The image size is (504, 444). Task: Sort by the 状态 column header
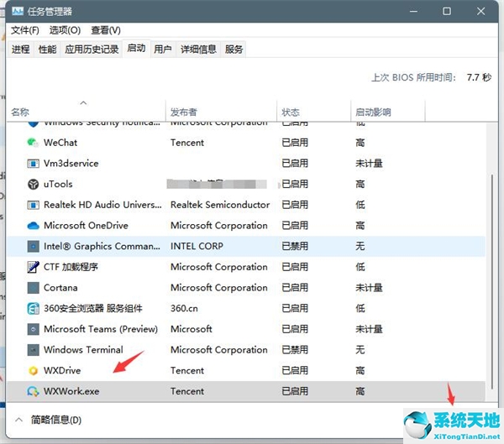pyautogui.click(x=313, y=112)
